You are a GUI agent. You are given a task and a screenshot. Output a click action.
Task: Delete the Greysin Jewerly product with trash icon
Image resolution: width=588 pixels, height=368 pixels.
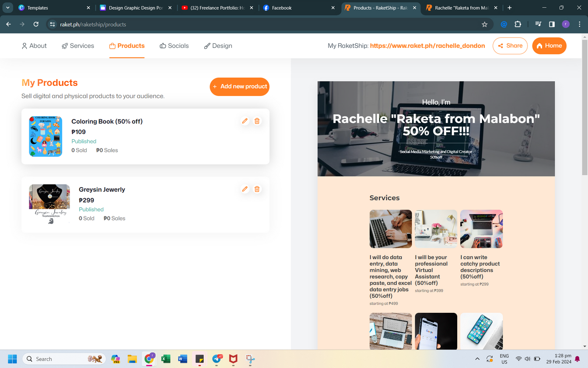[257, 189]
